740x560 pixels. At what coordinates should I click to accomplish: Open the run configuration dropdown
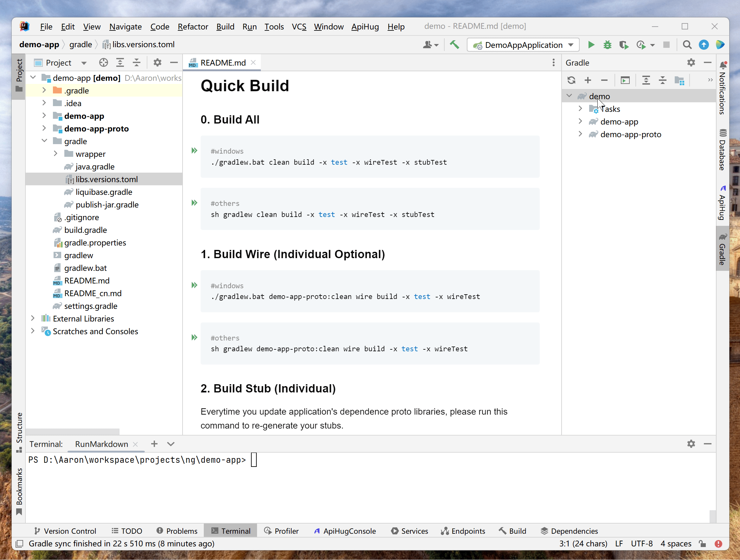click(x=523, y=45)
